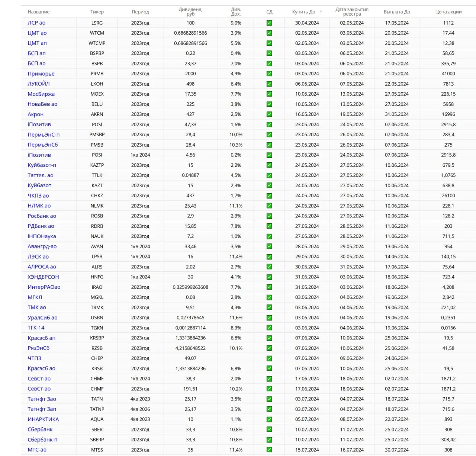476x456 pixels.
Task: Open the ИнтерРАОао link
Action: pos(44,287)
